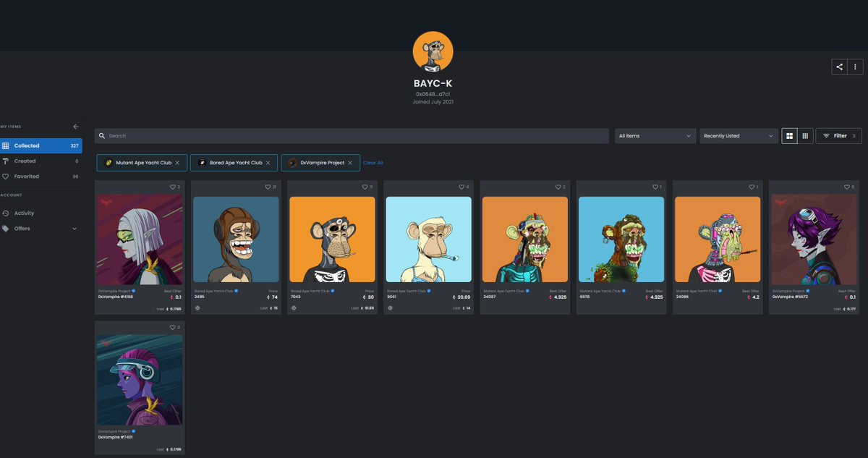Click the 4.2 best offer on 24086

pos(754,297)
